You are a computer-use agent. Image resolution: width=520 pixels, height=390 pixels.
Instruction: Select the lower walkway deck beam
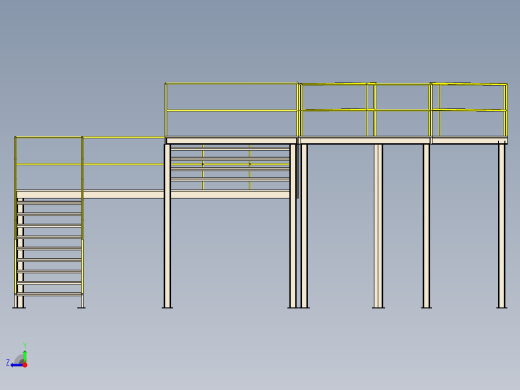point(153,195)
